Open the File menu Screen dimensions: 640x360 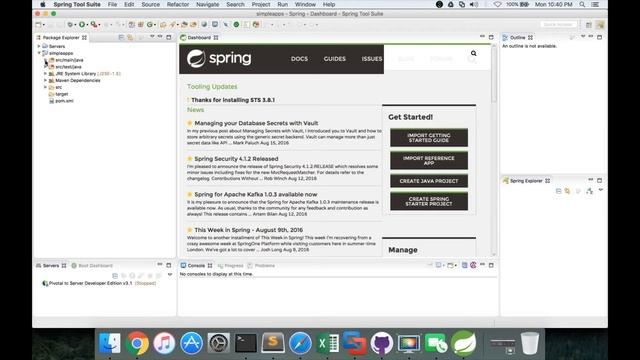pyautogui.click(x=112, y=4)
